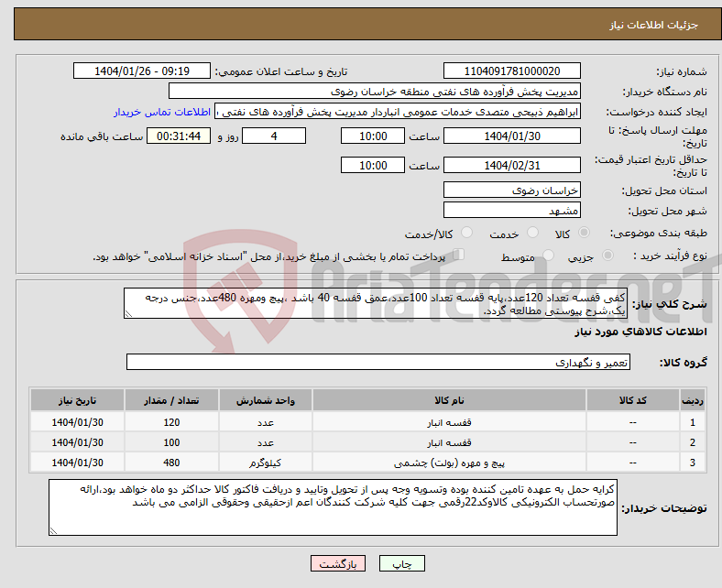Click the delivery province field خراسان رضوی

(x=511, y=190)
